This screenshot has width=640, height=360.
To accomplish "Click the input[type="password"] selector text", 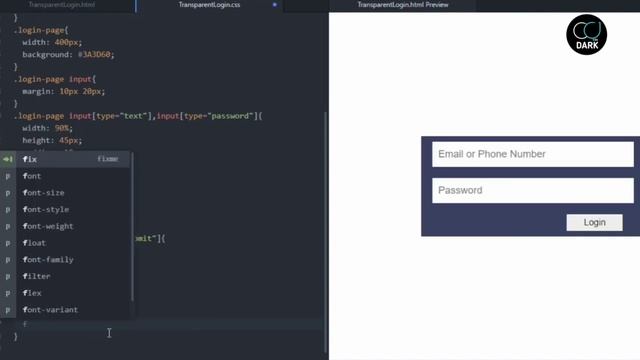I will point(207,116).
